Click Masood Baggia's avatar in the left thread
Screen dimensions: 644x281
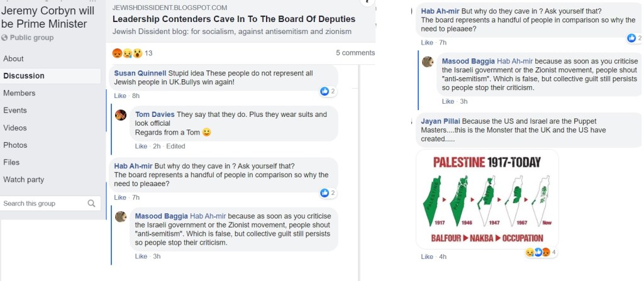point(121,217)
